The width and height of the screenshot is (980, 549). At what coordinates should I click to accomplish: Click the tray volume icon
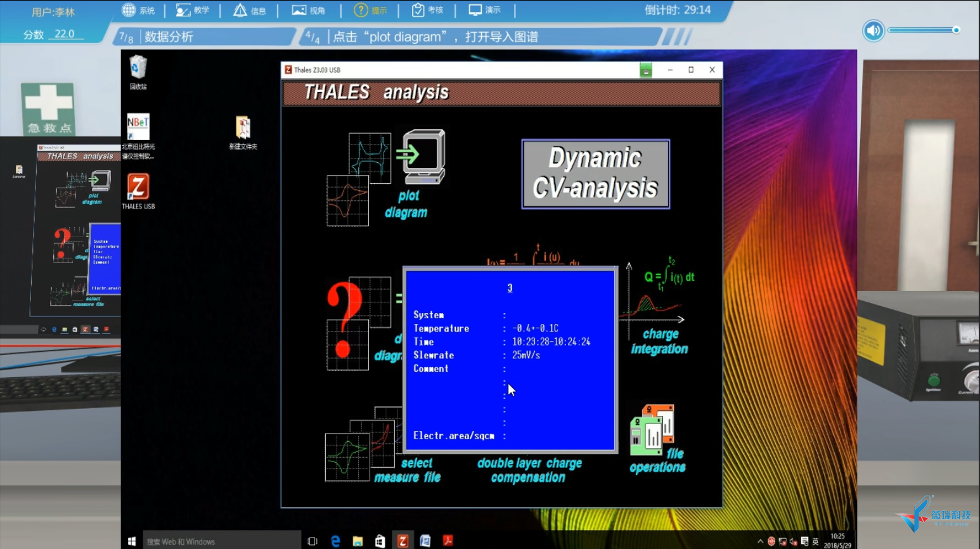(793, 541)
